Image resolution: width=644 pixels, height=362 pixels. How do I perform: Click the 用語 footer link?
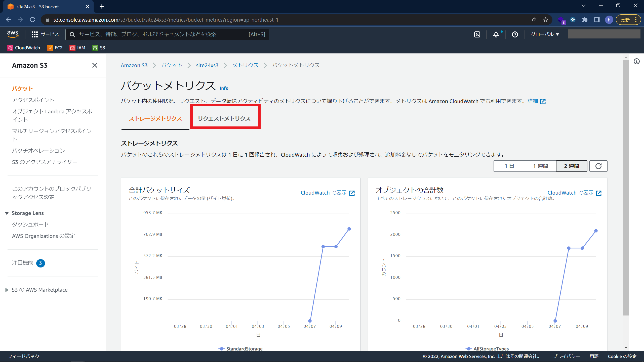tap(594, 356)
